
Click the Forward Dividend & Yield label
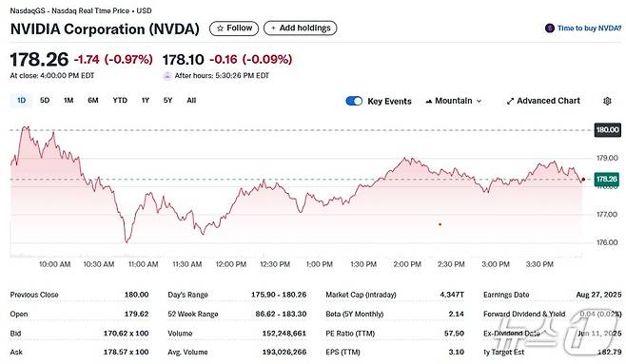click(524, 315)
